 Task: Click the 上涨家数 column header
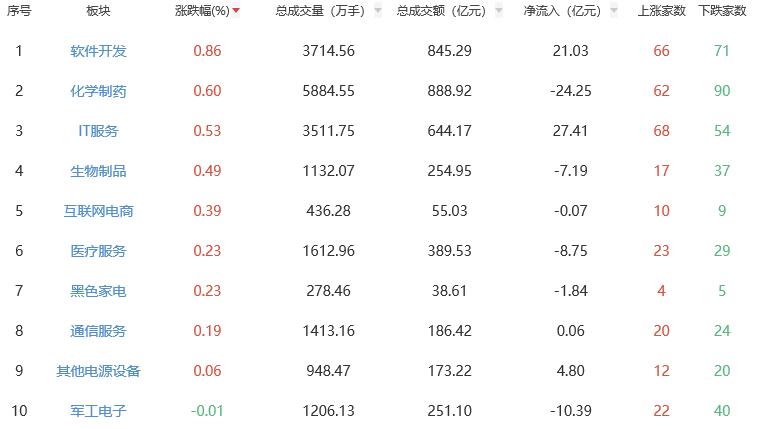(661, 11)
